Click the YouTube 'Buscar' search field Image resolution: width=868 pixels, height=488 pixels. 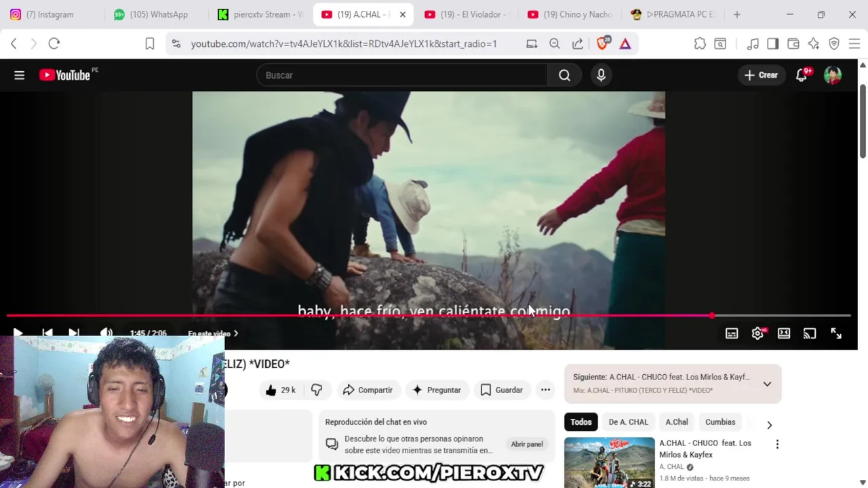[401, 75]
